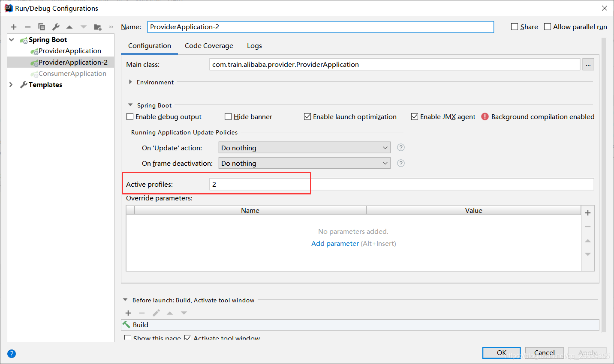The image size is (614, 364).
Task: Collapse the Spring Boot settings section
Action: coord(130,105)
